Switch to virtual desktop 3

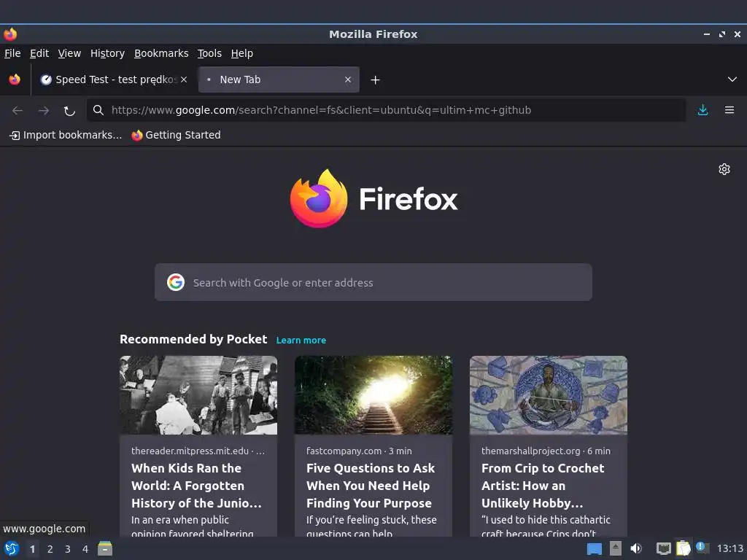68,549
